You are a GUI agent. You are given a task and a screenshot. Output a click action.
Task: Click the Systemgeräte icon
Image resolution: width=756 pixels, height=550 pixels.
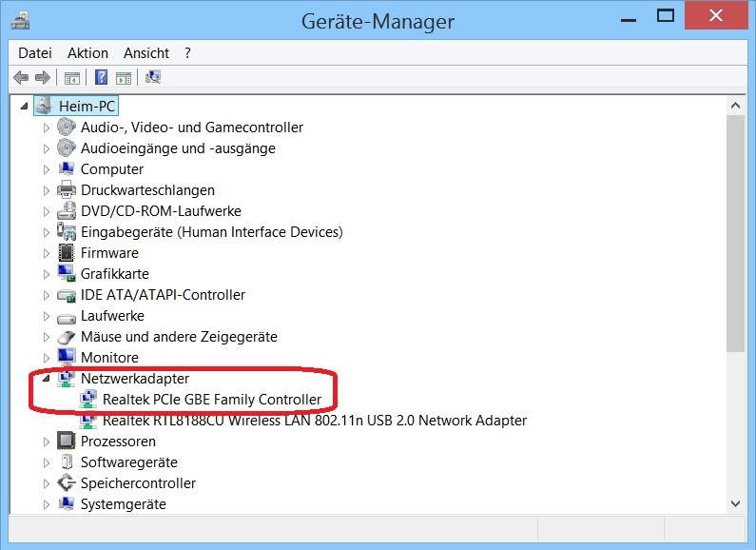[66, 503]
